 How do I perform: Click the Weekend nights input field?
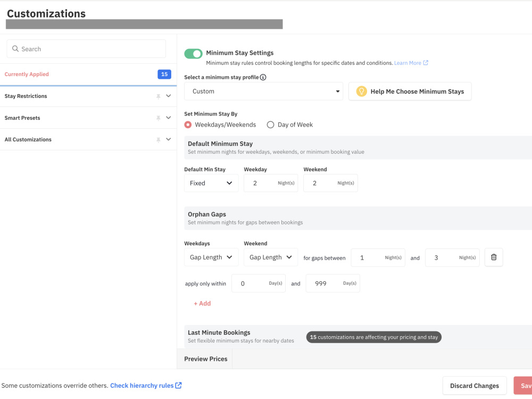click(330, 183)
